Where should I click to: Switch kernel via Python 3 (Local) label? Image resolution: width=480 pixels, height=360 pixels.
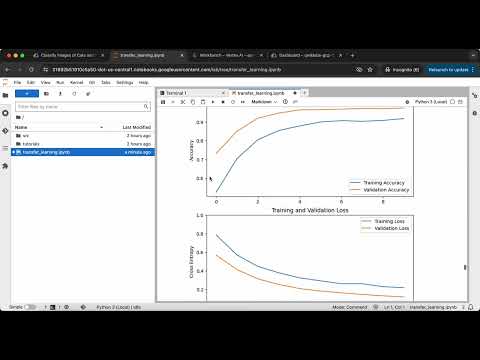coord(431,102)
